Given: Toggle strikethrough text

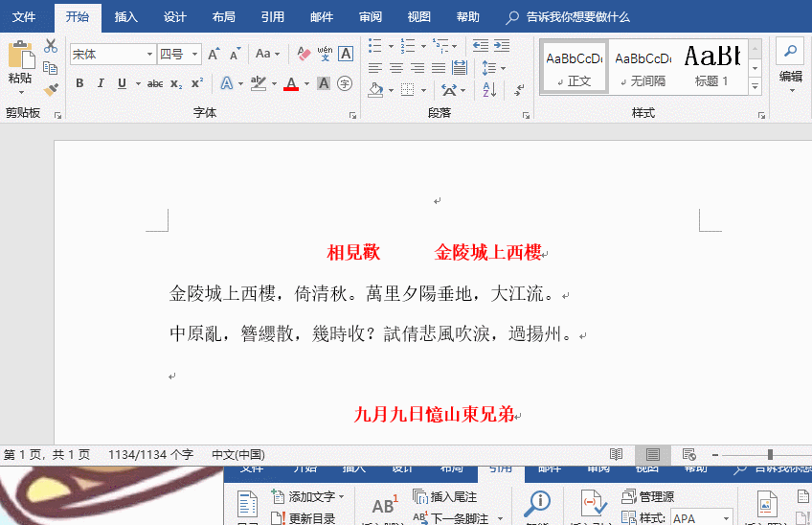Looking at the screenshot, I should (155, 83).
